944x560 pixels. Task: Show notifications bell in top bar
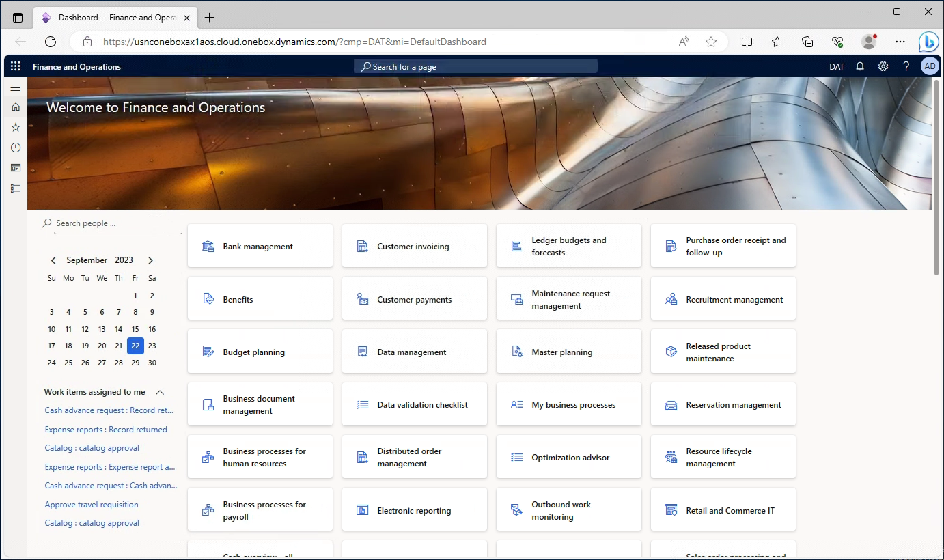click(860, 66)
